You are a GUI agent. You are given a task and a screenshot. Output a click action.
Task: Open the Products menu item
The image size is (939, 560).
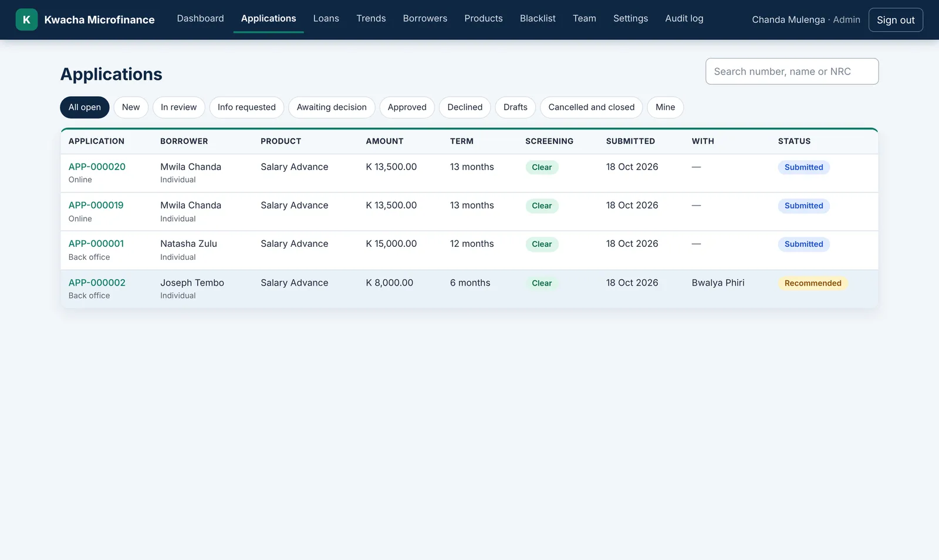[x=483, y=19]
